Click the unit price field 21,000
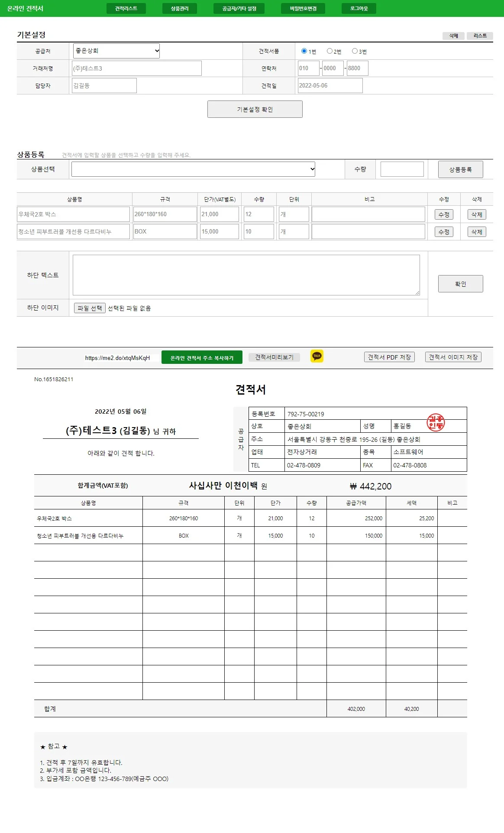This screenshot has height=833, width=504. coord(220,214)
